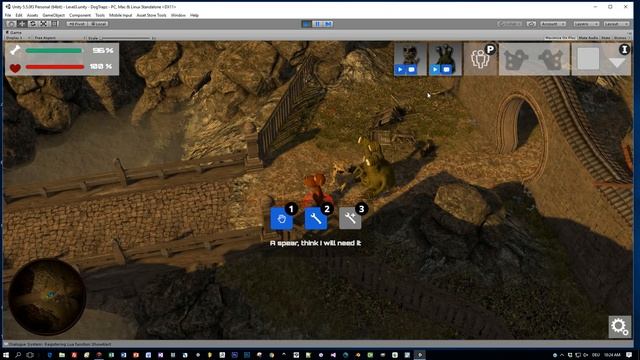Toggle Pivot/Center handle position button

(x=77, y=24)
